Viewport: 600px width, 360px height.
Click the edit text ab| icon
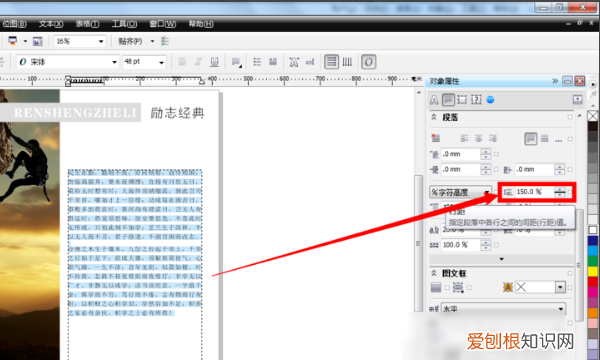click(310, 62)
